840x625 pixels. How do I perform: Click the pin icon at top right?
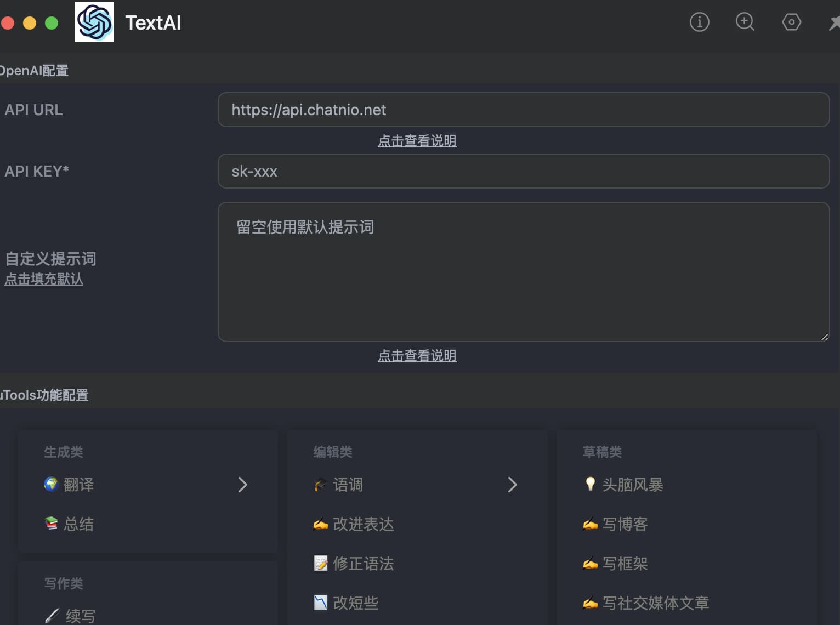pos(834,22)
